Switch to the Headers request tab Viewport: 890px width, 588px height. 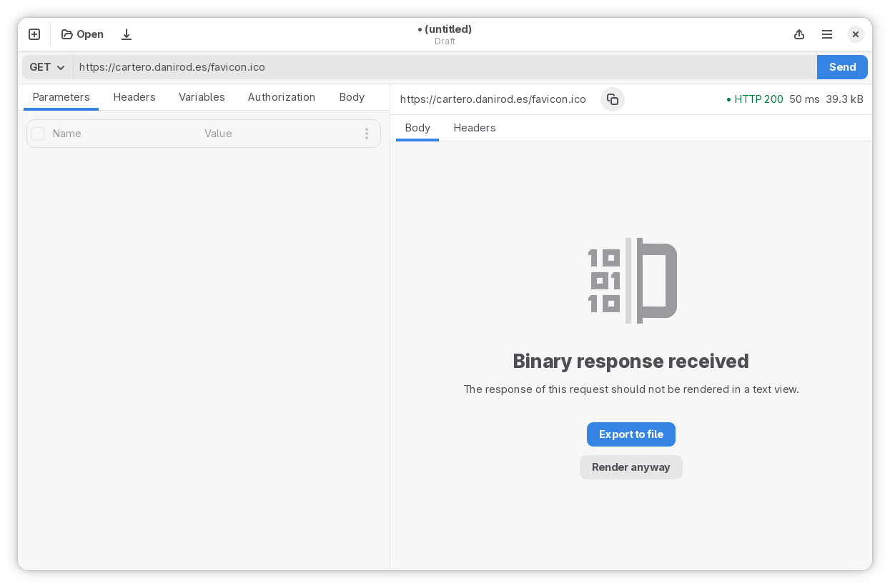pyautogui.click(x=134, y=97)
